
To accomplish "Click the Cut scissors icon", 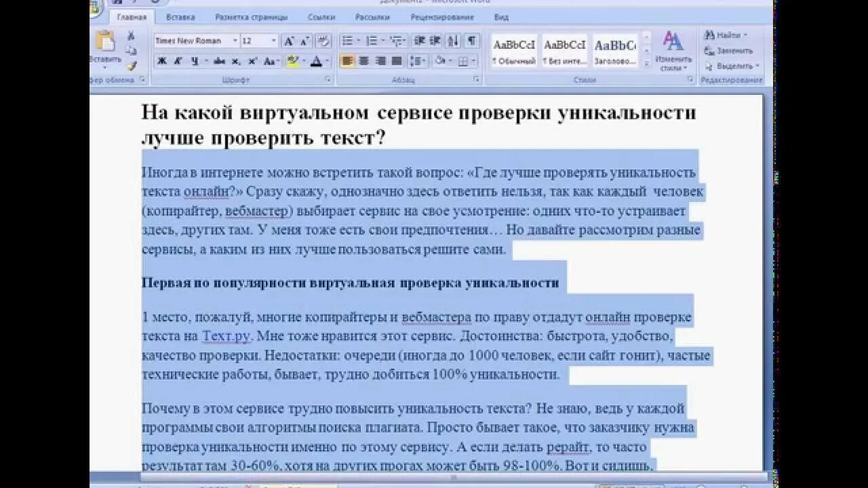I will pos(131,36).
